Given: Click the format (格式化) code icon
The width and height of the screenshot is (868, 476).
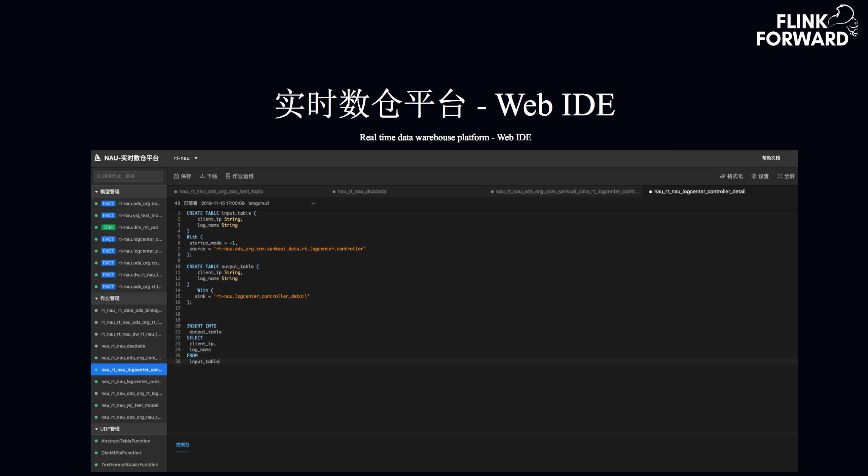Looking at the screenshot, I should (x=723, y=176).
